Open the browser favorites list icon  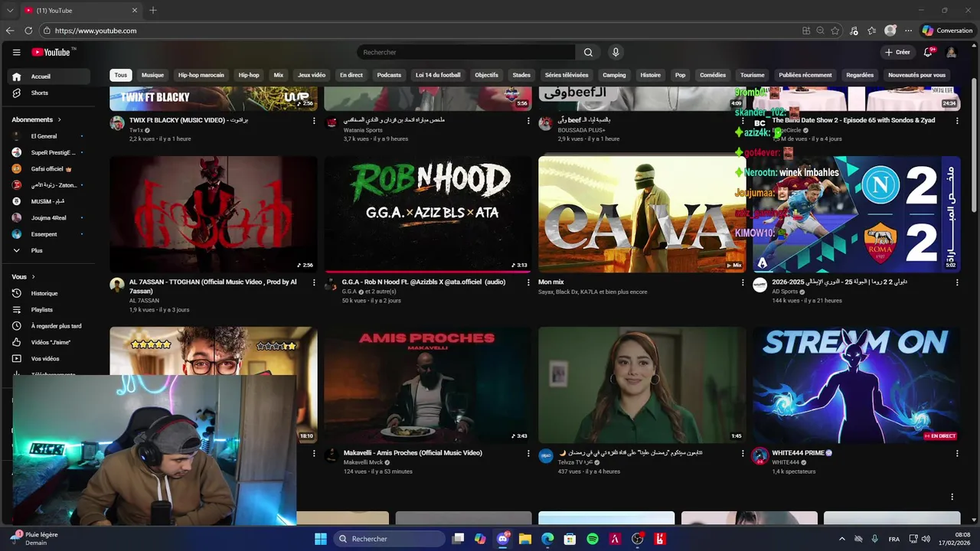872,31
